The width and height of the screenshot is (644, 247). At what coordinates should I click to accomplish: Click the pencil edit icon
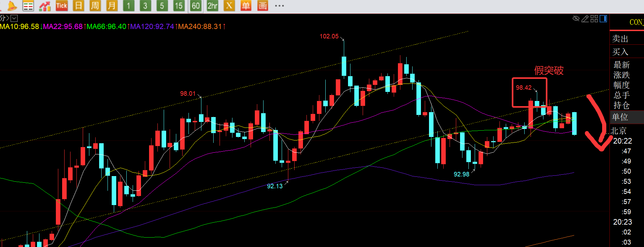[x=585, y=19]
